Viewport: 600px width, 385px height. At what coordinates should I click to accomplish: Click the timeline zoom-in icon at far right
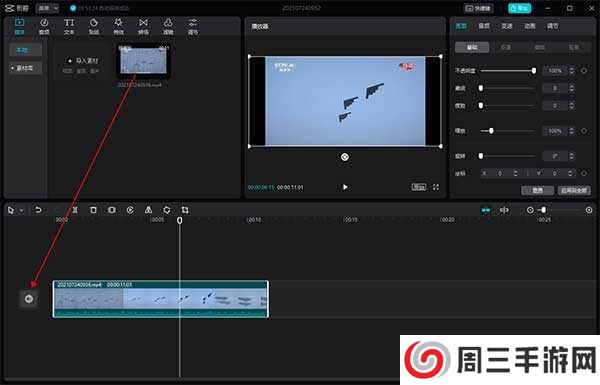tap(589, 210)
